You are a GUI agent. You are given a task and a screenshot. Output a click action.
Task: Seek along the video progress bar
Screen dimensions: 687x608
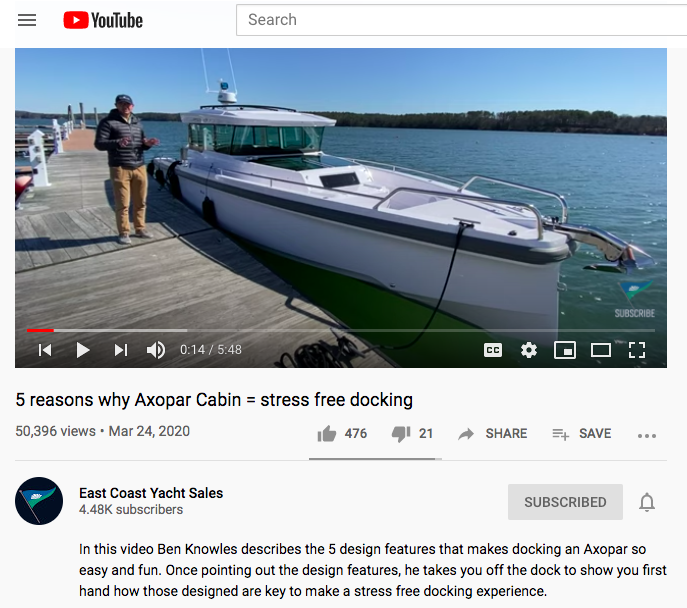(341, 330)
